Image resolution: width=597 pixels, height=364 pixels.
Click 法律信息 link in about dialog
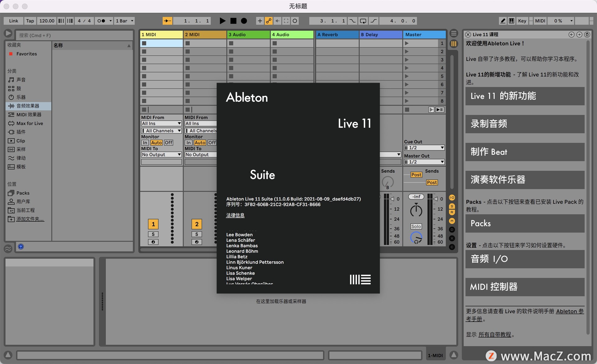tap(235, 215)
